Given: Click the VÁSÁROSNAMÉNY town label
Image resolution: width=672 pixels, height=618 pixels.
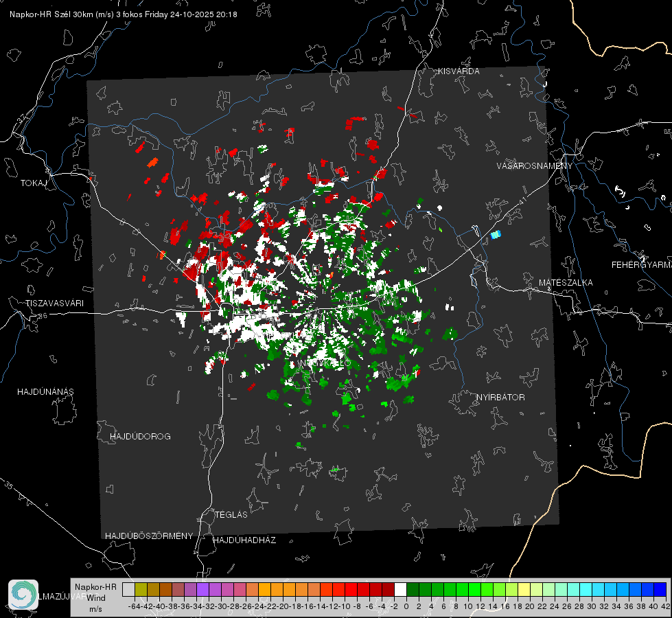Looking at the screenshot, I should pyautogui.click(x=535, y=165).
